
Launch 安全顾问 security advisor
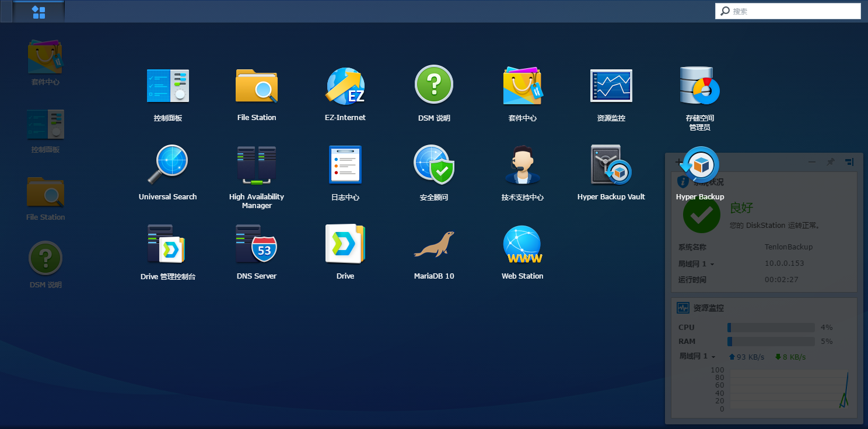(434, 164)
